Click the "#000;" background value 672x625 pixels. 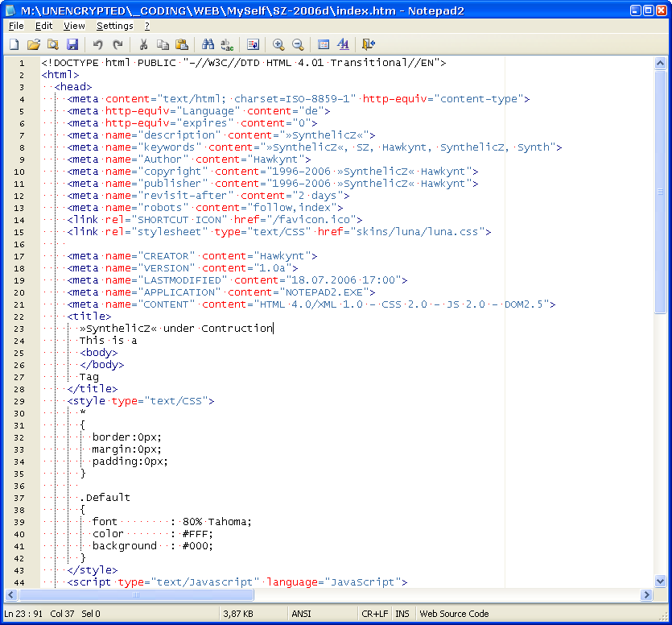pos(197,546)
